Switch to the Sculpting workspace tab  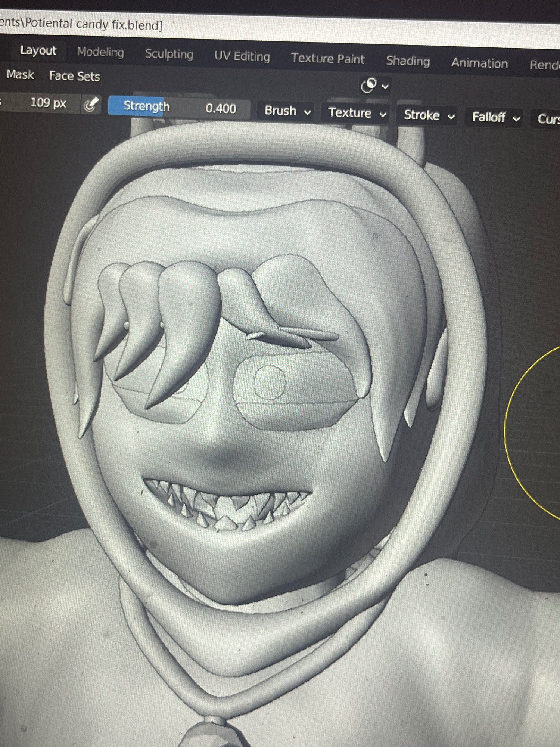[x=169, y=55]
